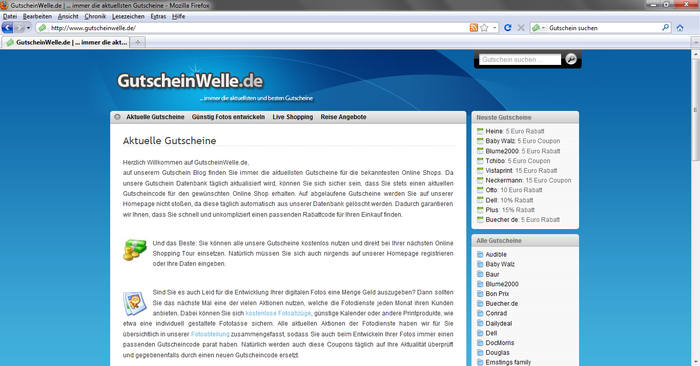Open Vistaprint 15 Euro Rabatt coupon
This screenshot has width=700, height=366.
click(x=521, y=171)
